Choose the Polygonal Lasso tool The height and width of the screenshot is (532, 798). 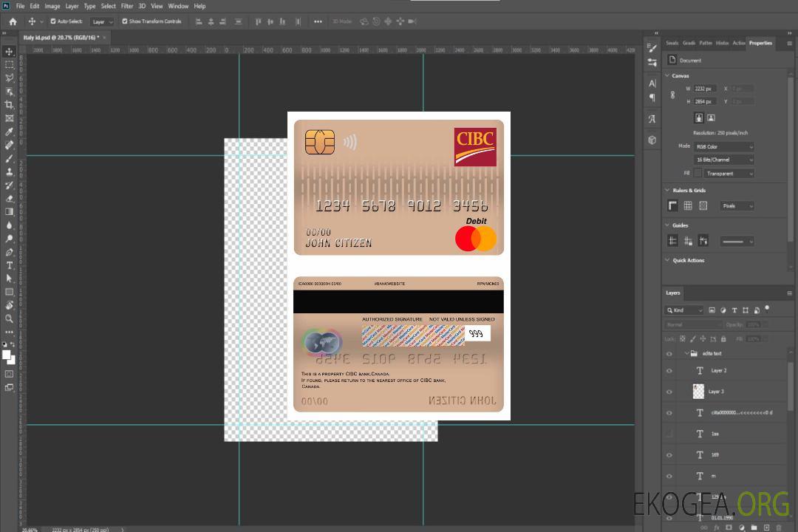tap(9, 78)
